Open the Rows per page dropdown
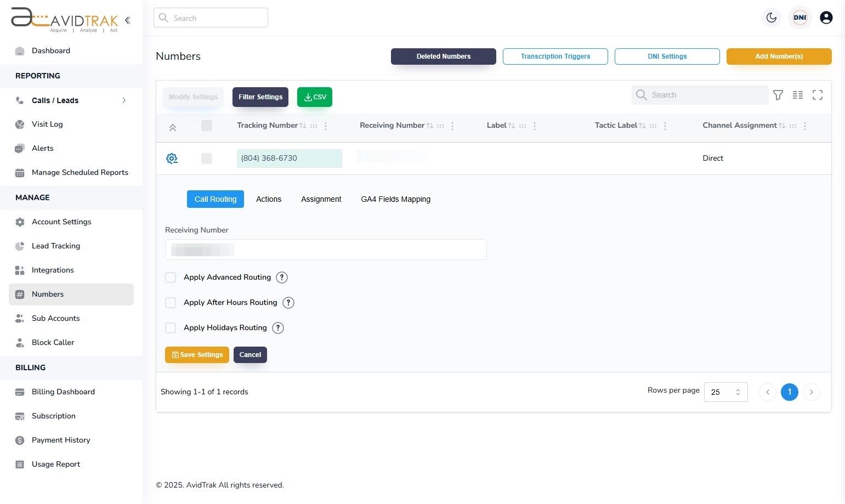 pos(725,392)
